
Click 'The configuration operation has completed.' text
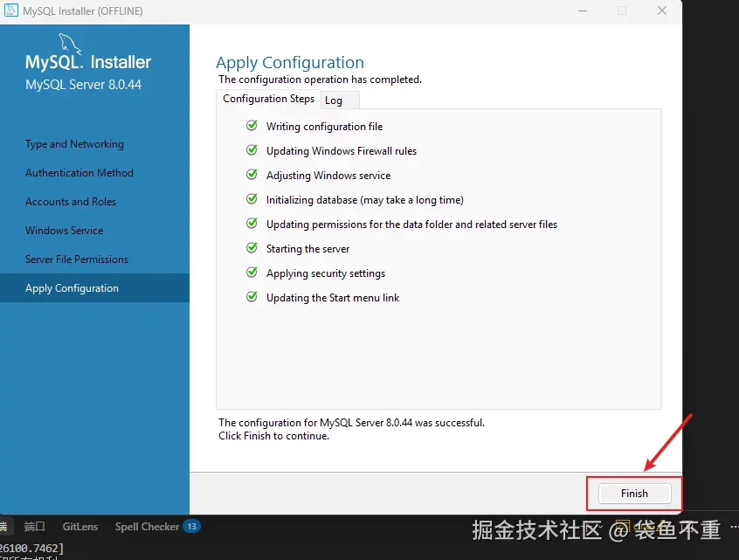click(320, 80)
